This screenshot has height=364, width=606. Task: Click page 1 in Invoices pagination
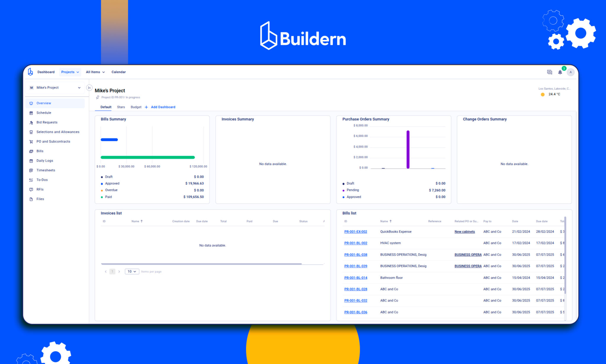click(x=112, y=271)
